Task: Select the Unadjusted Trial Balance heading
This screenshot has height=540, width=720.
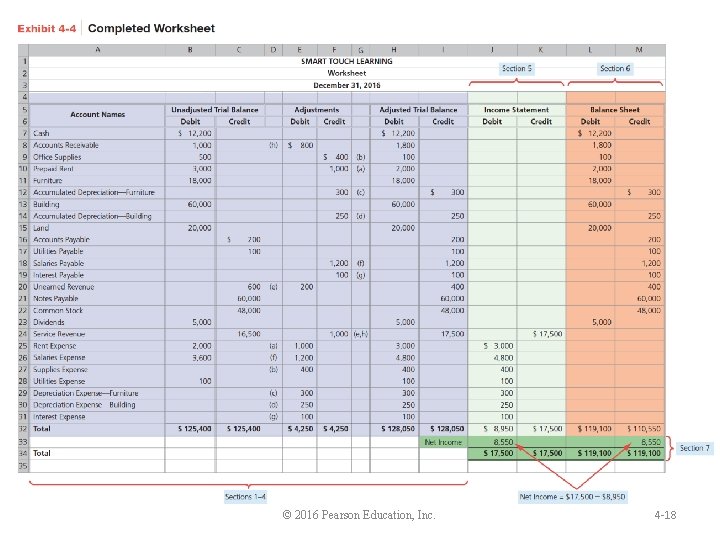Action: tap(215, 110)
